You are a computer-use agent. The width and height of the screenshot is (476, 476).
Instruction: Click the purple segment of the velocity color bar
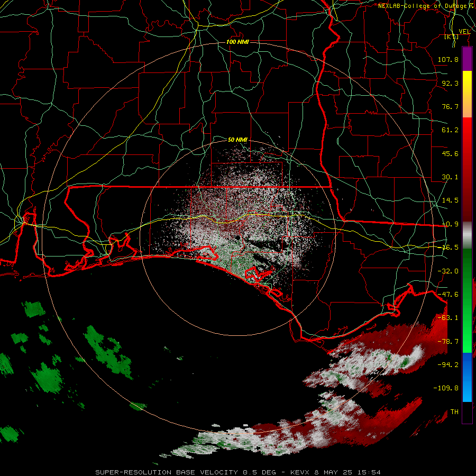(x=467, y=59)
